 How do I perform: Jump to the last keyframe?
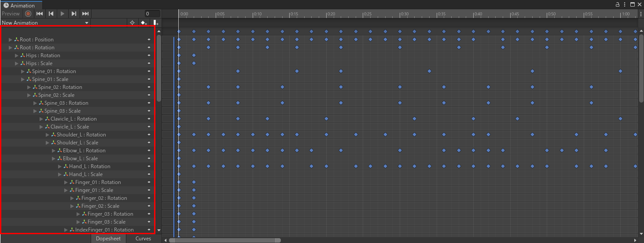coord(85,14)
